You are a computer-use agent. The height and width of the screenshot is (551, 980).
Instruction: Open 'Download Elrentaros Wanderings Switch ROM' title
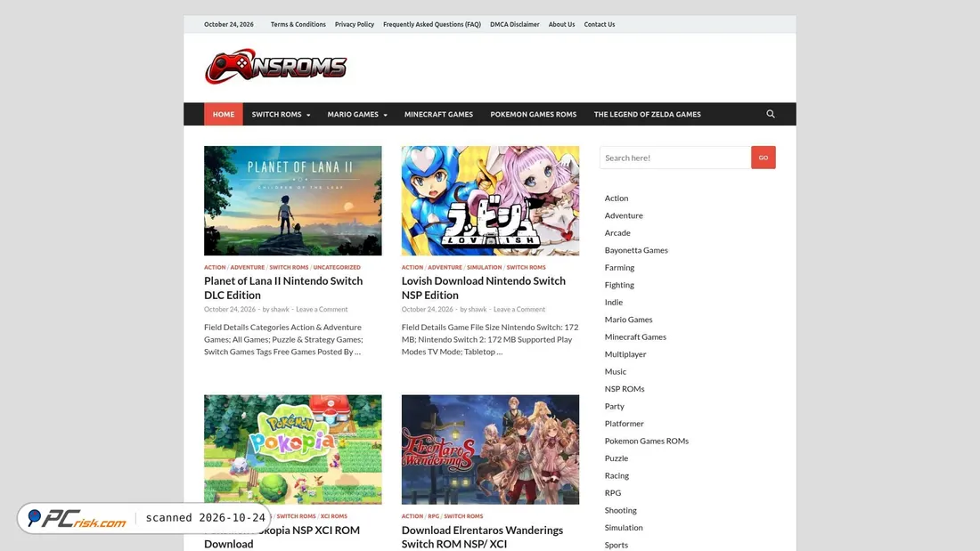[482, 537]
